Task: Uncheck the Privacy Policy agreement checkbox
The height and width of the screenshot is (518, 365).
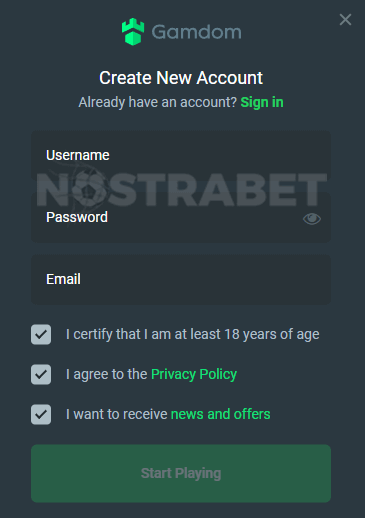Action: click(x=41, y=374)
